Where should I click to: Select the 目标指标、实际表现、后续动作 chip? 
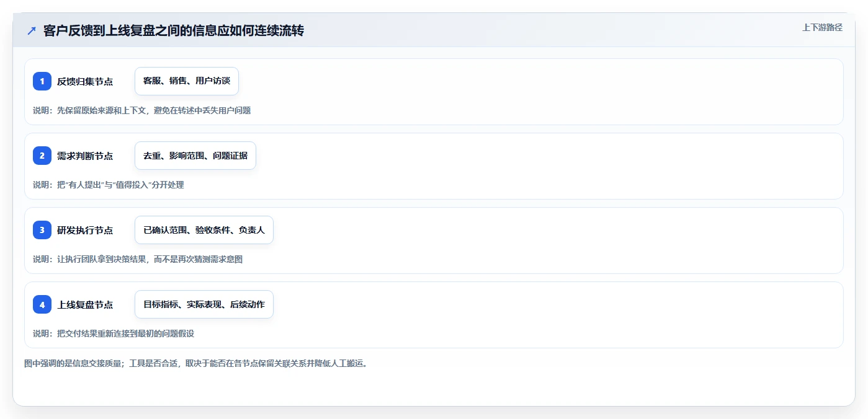pyautogui.click(x=204, y=304)
